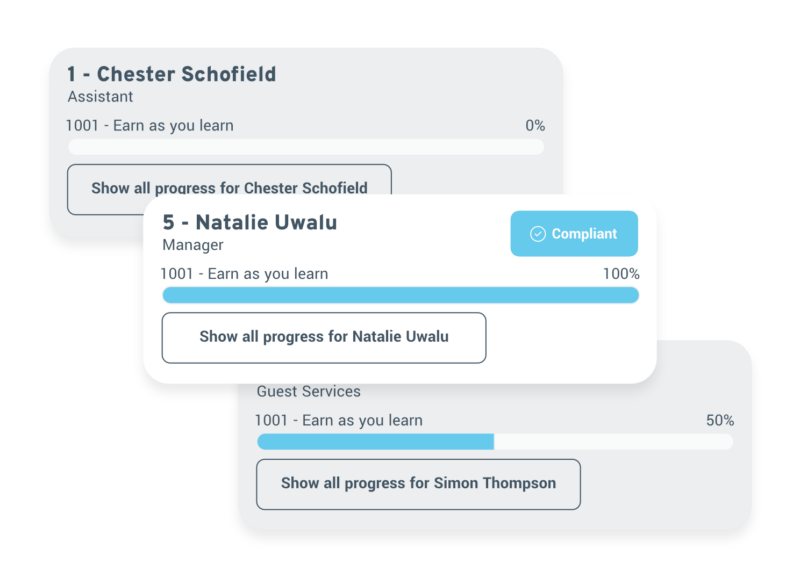Click the checkmark icon in Compliant badge
The height and width of the screenshot is (578, 800).
point(538,234)
